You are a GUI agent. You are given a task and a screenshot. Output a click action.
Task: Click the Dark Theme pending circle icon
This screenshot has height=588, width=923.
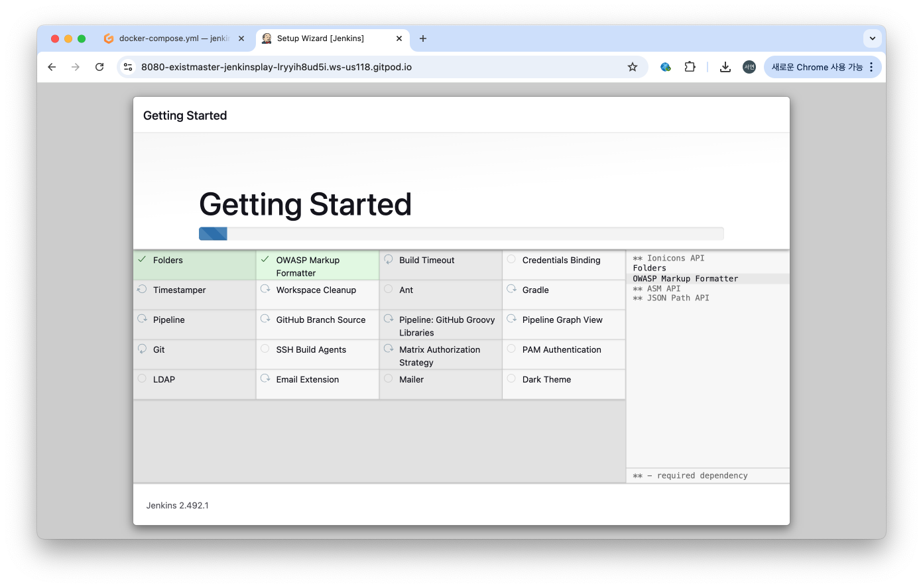pos(511,379)
